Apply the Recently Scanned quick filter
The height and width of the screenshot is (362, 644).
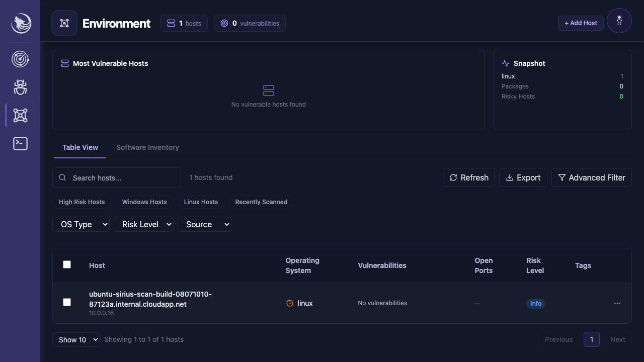pos(261,202)
